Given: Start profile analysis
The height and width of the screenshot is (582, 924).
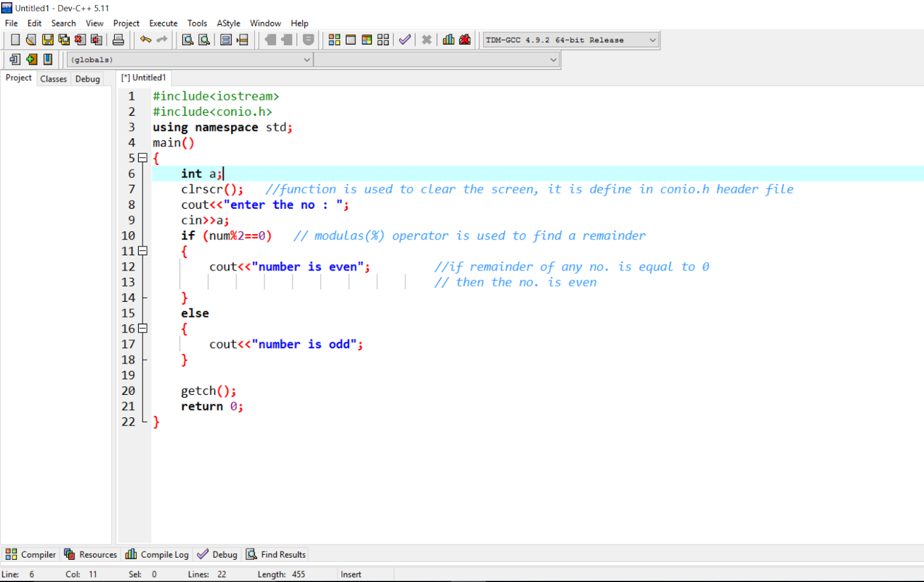Looking at the screenshot, I should 448,39.
